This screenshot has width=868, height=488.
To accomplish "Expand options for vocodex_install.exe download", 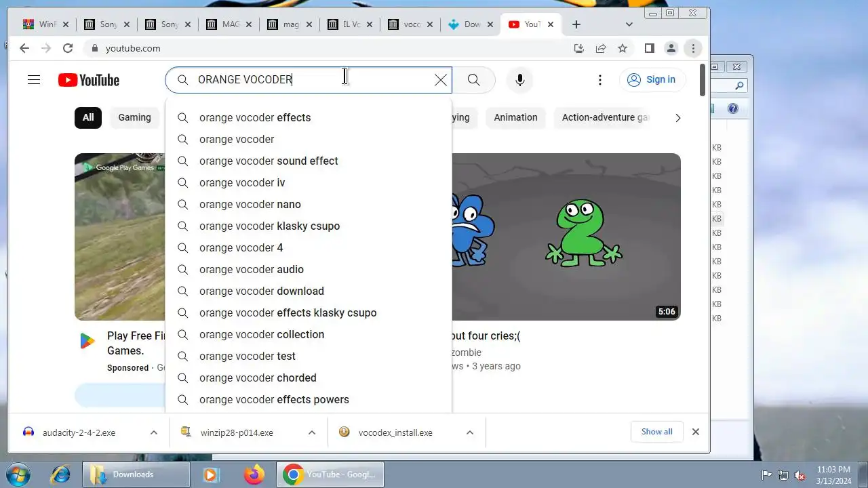I will [x=469, y=432].
